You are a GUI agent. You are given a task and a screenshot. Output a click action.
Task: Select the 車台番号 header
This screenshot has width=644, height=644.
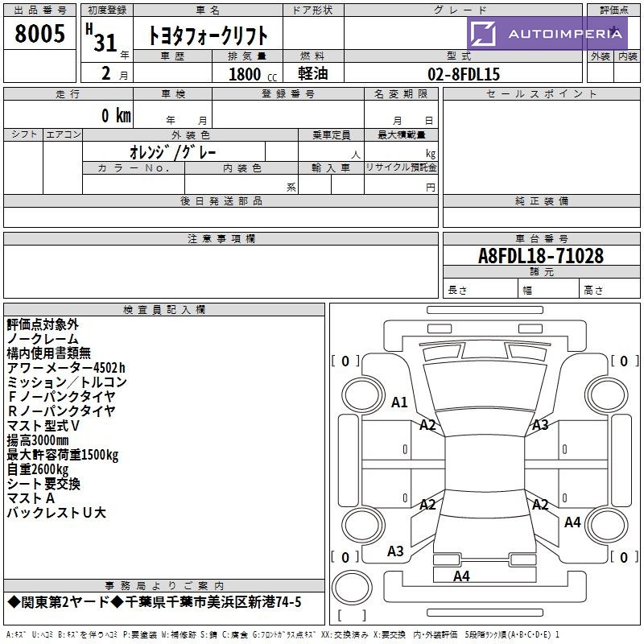[541, 239]
